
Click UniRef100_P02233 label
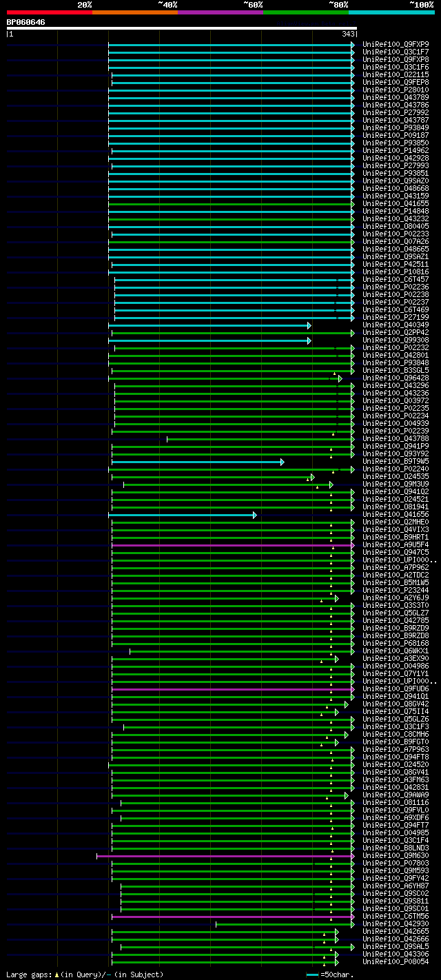coord(396,234)
